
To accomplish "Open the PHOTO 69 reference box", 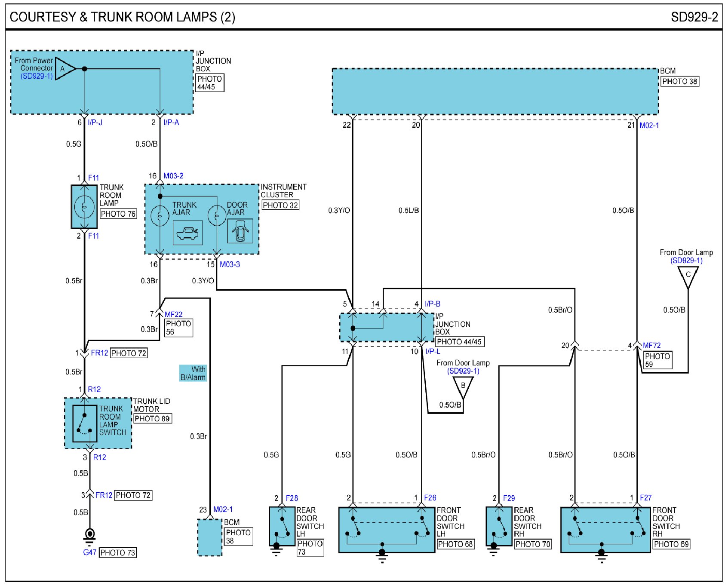I will [671, 544].
